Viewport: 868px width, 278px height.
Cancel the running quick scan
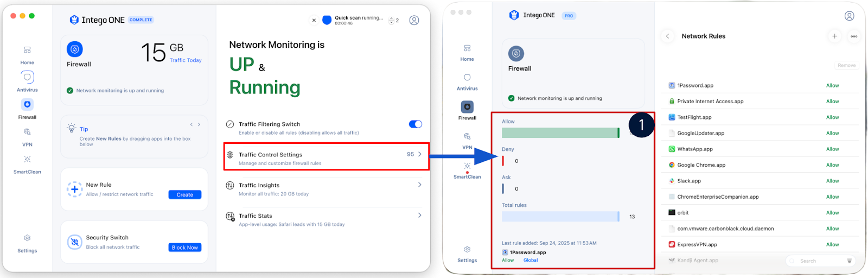tap(314, 20)
